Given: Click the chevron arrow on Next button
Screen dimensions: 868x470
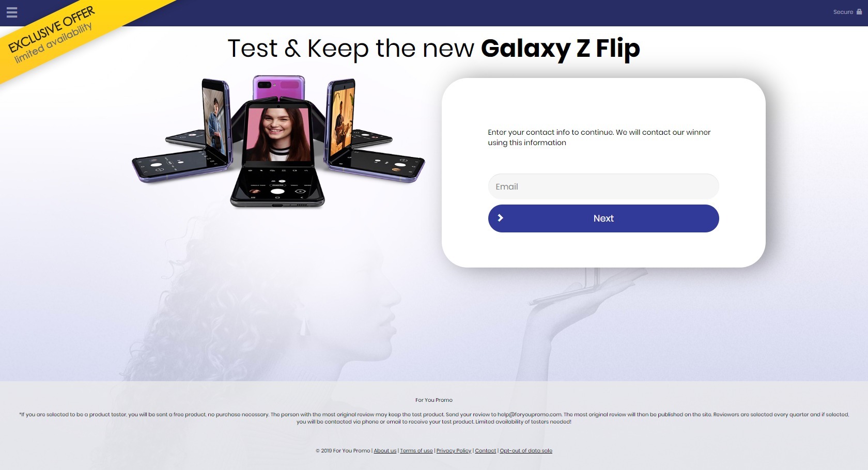Looking at the screenshot, I should click(x=500, y=218).
